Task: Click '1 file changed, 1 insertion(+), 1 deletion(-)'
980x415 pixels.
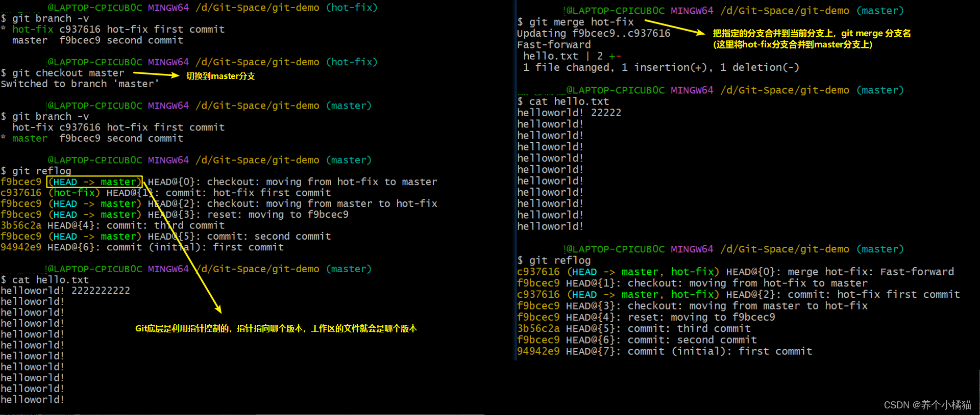Action: (x=661, y=67)
